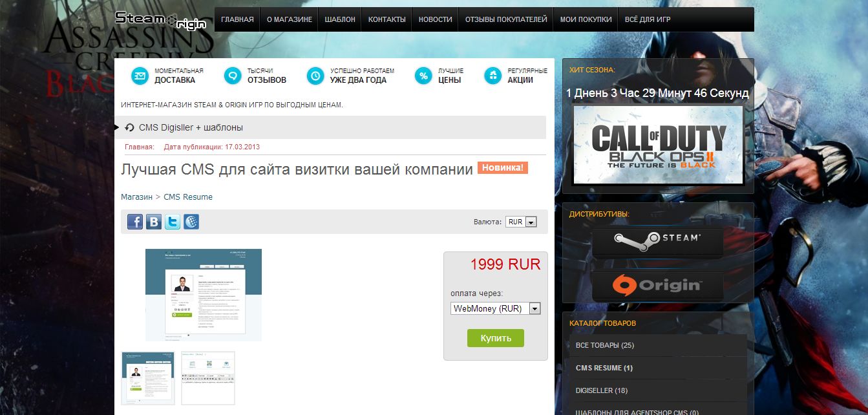The image size is (868, 415).
Task: Open the Валюта RUR currency dropdown
Action: point(521,222)
